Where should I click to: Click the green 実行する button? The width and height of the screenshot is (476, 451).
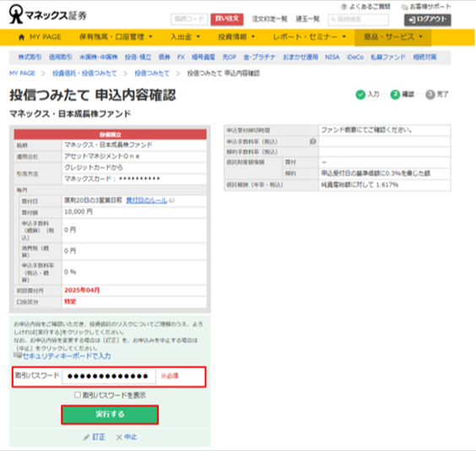tap(110, 415)
